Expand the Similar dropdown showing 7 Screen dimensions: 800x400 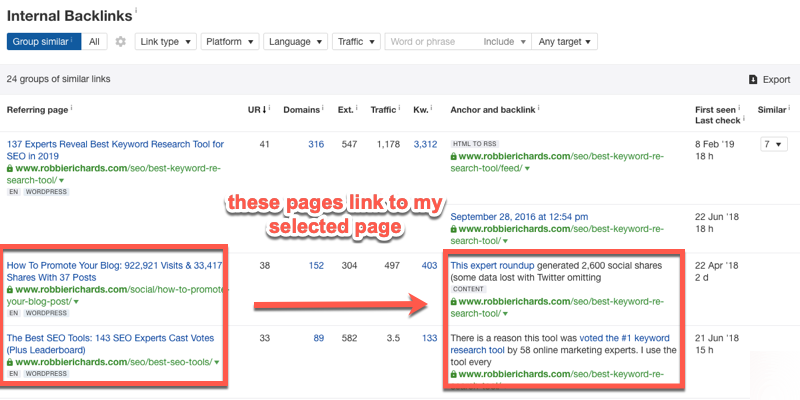point(773,144)
